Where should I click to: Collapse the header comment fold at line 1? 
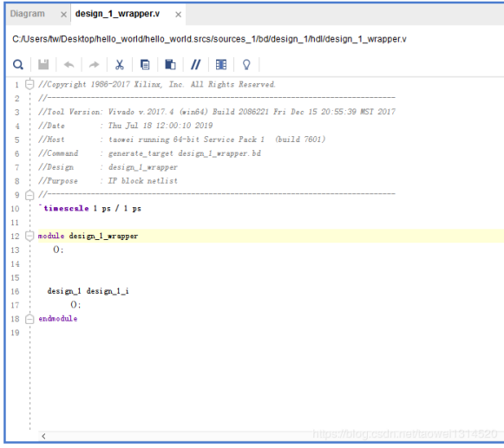coord(29,84)
